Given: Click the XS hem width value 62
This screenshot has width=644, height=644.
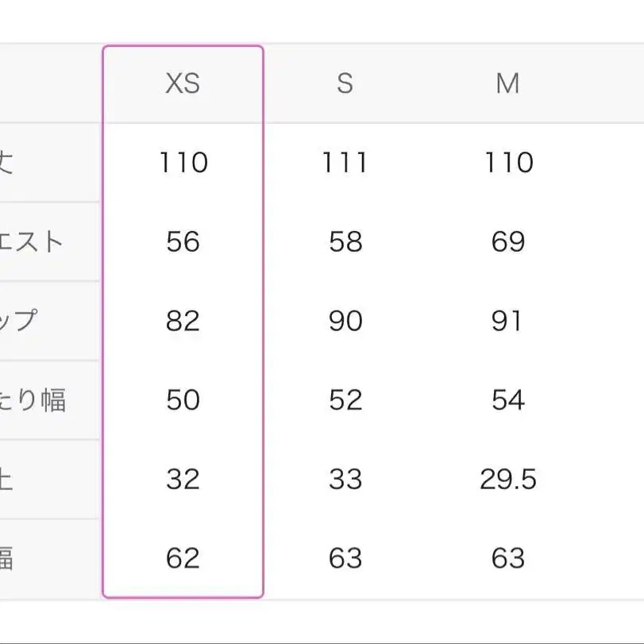Looking at the screenshot, I should click(183, 559).
